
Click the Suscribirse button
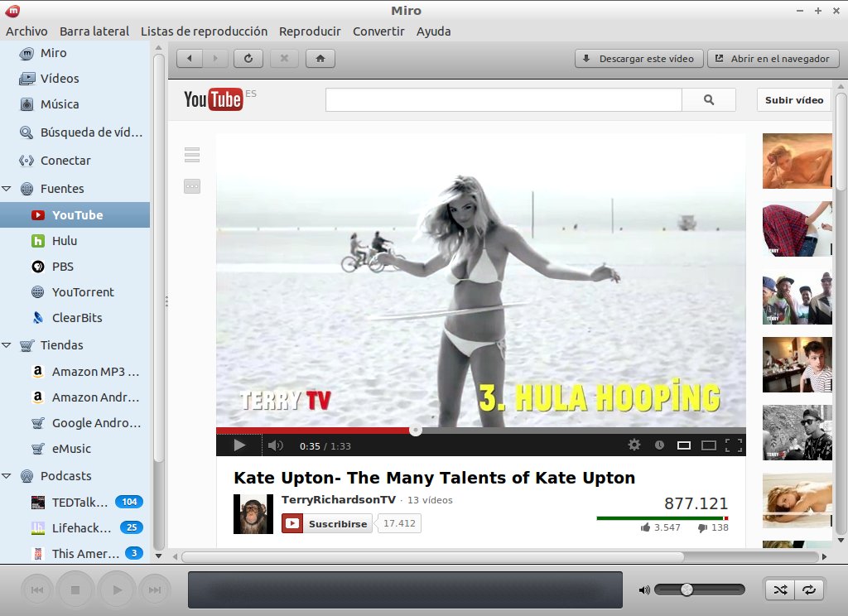point(327,523)
